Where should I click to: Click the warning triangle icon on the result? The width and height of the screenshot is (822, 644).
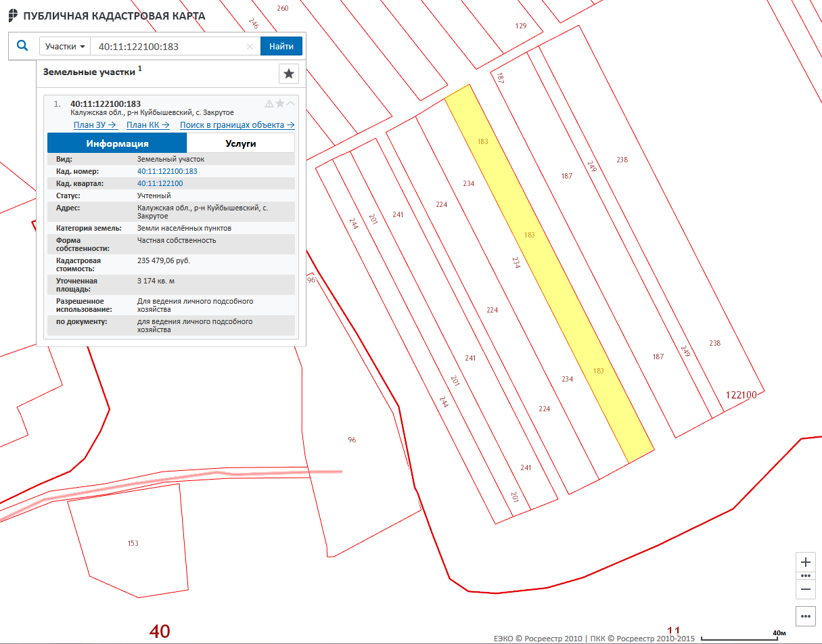tap(269, 103)
